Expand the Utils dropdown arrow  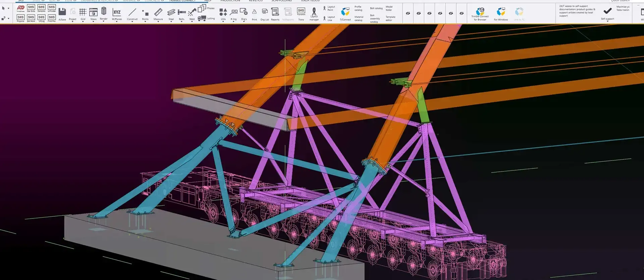(x=223, y=21)
